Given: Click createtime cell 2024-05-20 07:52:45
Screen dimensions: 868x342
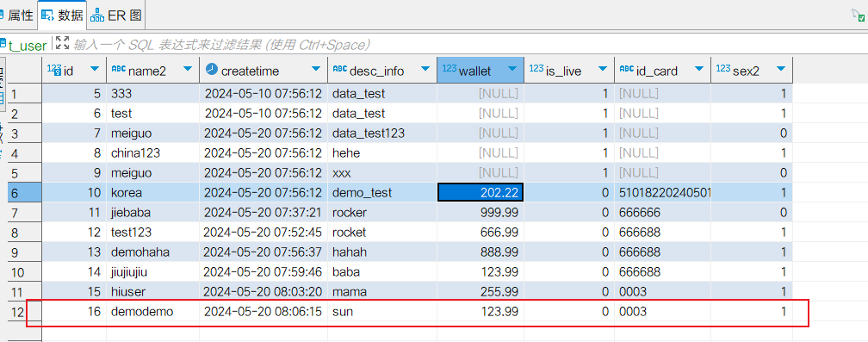Looking at the screenshot, I should pyautogui.click(x=263, y=233).
